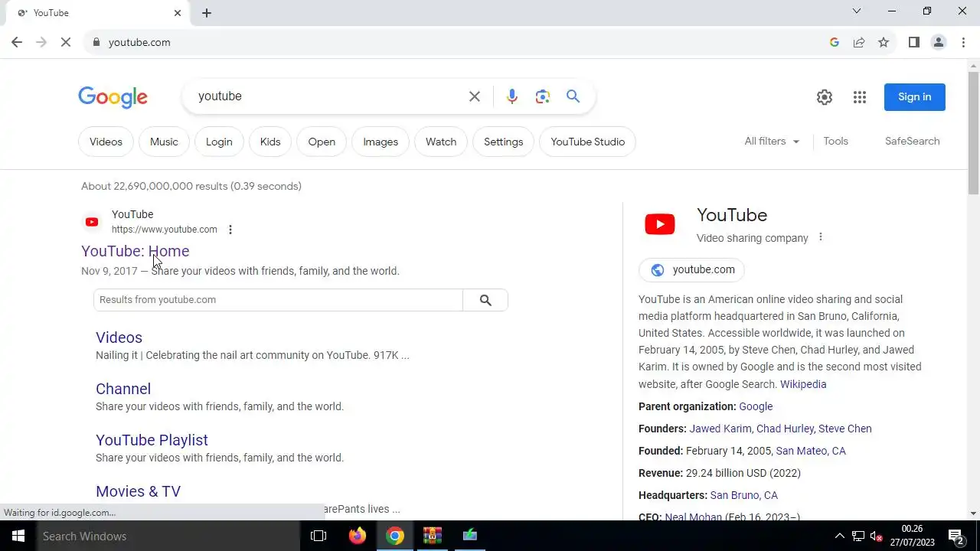Viewport: 980px width, 551px height.
Task: Stop loading the page
Action: pyautogui.click(x=66, y=42)
